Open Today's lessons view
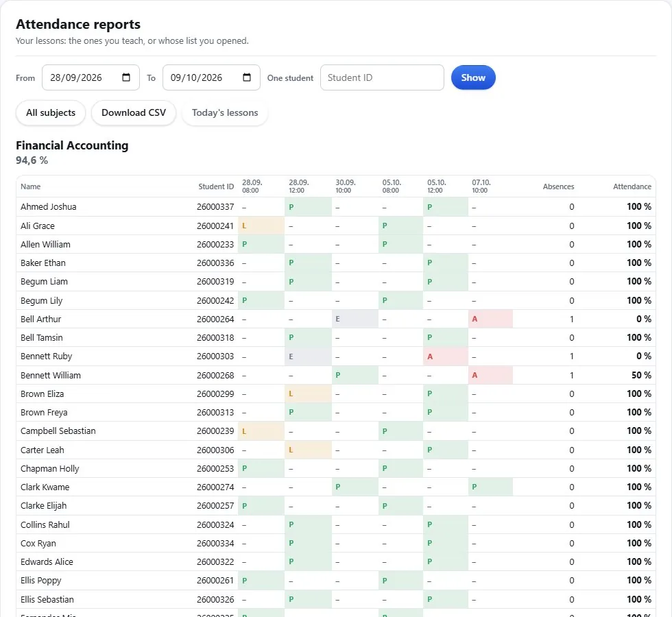Viewport: 672px width, 617px height. pyautogui.click(x=225, y=112)
